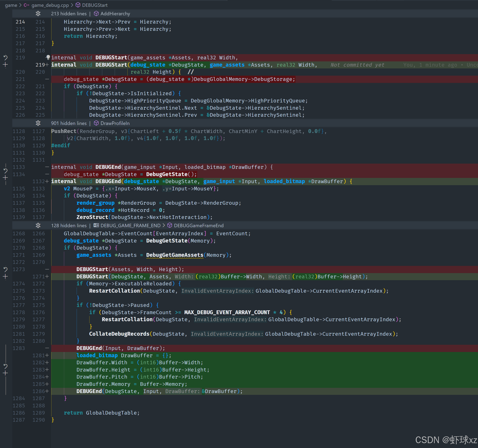Click revert arrow beside DEBUGStart(Assets, Width, Height) call
Image resolution: width=478 pixels, height=448 pixels.
point(5,269)
